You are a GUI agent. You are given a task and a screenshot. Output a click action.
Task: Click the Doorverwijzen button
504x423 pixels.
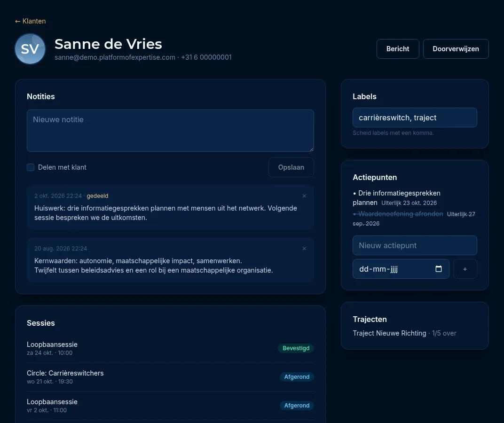click(x=456, y=49)
